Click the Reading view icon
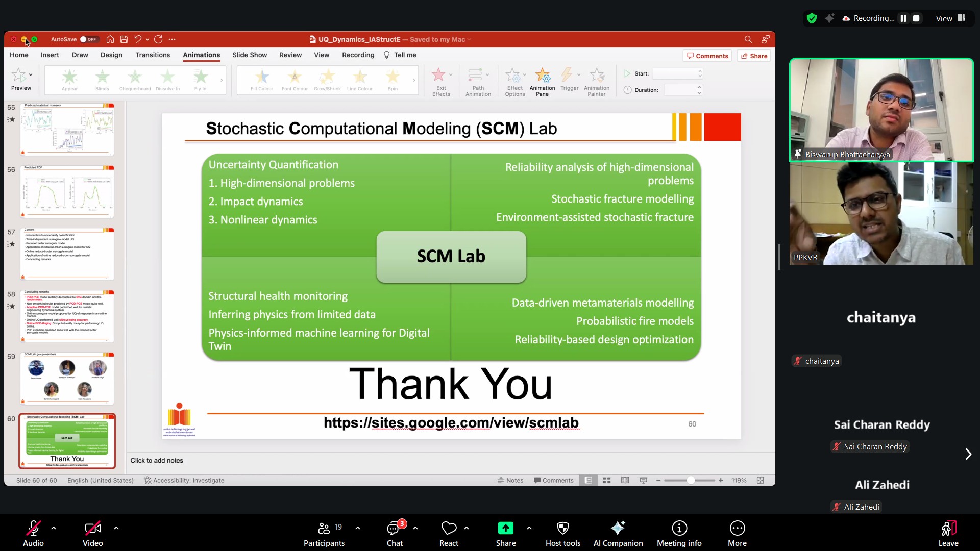980x551 pixels. tap(625, 480)
